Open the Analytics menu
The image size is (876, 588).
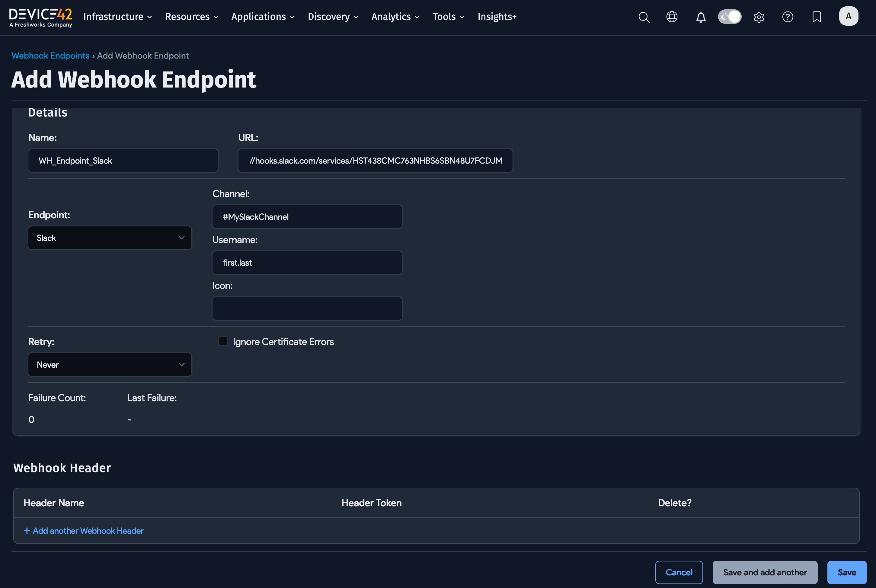[395, 17]
